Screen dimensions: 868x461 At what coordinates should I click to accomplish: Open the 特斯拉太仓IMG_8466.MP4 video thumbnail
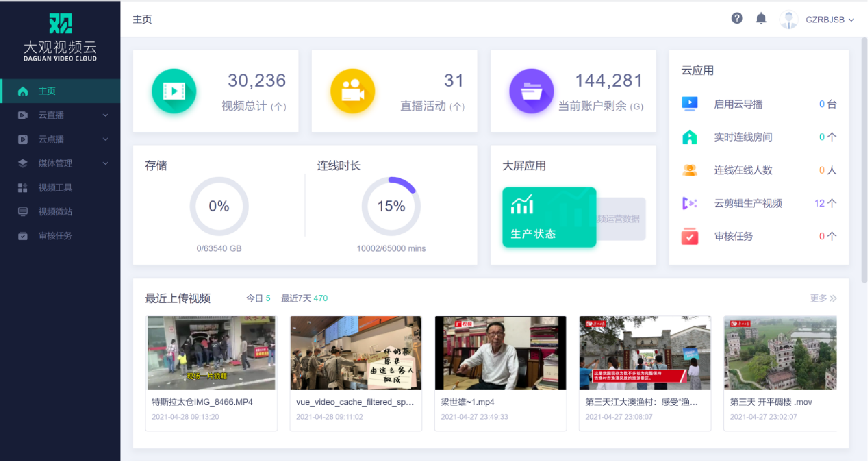tap(211, 353)
